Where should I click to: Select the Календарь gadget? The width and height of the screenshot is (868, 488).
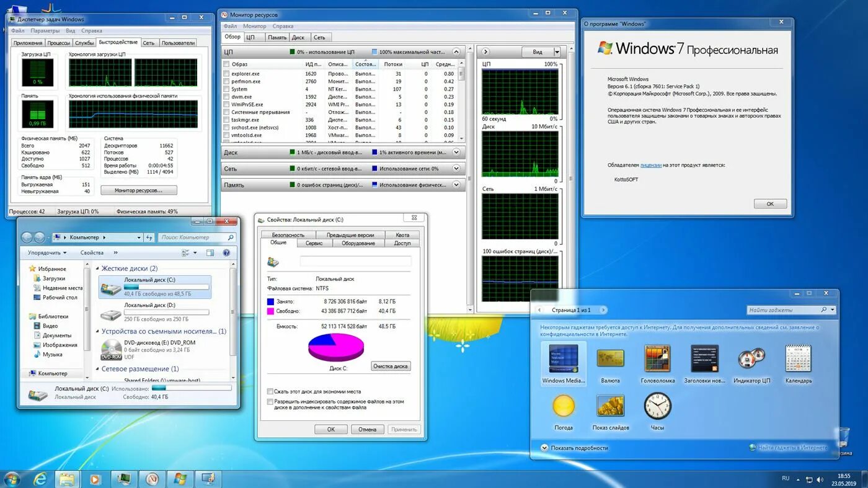[x=798, y=364]
